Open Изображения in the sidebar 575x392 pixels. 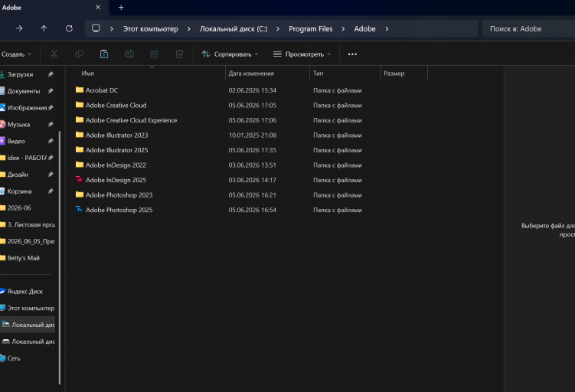pos(27,108)
